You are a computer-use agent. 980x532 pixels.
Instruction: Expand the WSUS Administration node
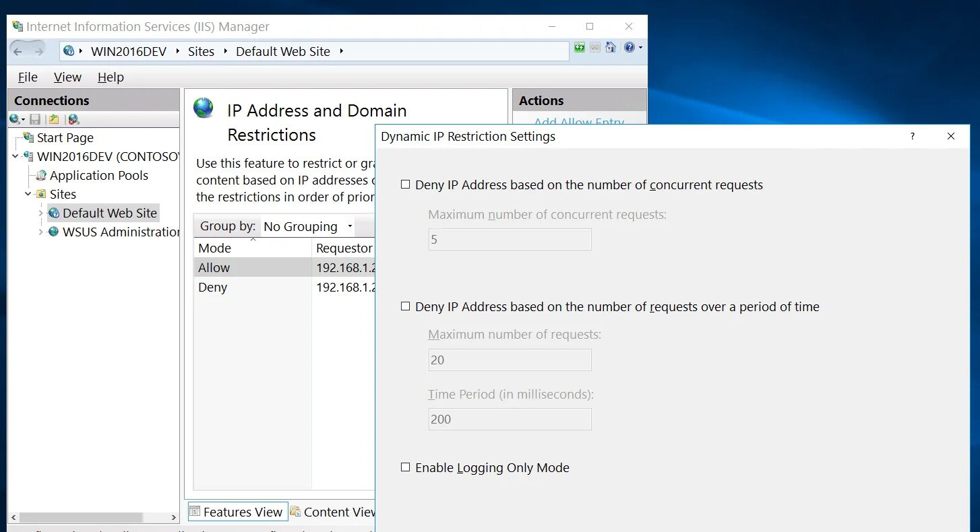[41, 232]
